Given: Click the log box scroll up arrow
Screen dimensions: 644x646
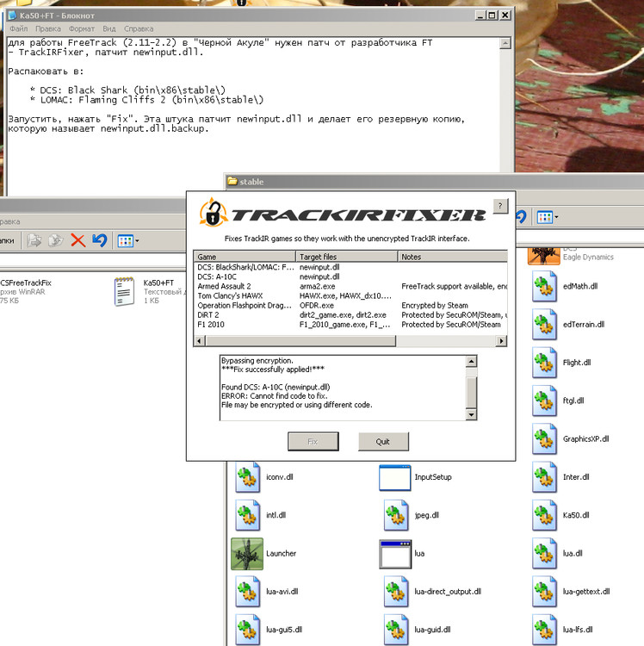Looking at the screenshot, I should pos(472,361).
